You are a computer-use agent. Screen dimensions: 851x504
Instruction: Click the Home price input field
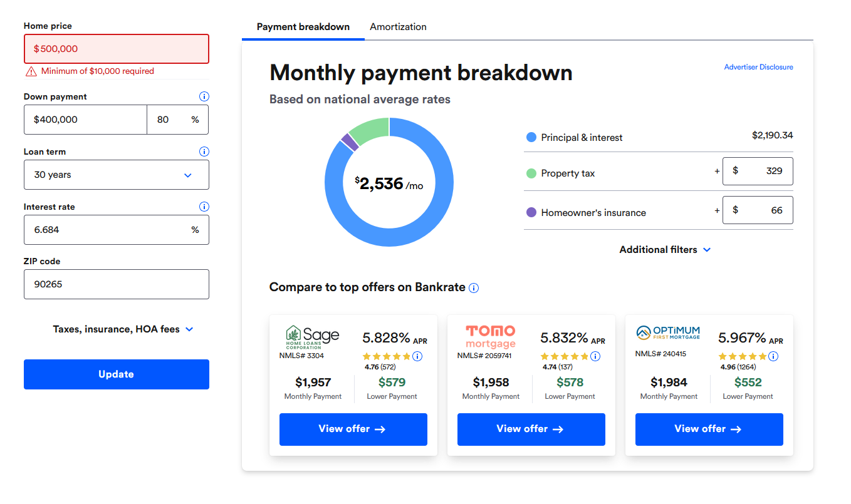(x=117, y=49)
